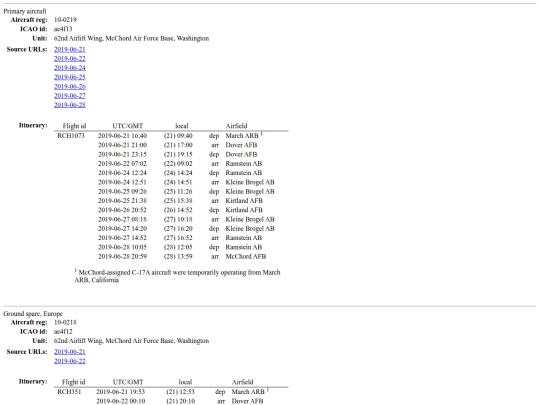This screenshot has width=540, height=405.
Task: Open the 2019-06-22 source link under Primary aircraft
Action: [x=70, y=59]
